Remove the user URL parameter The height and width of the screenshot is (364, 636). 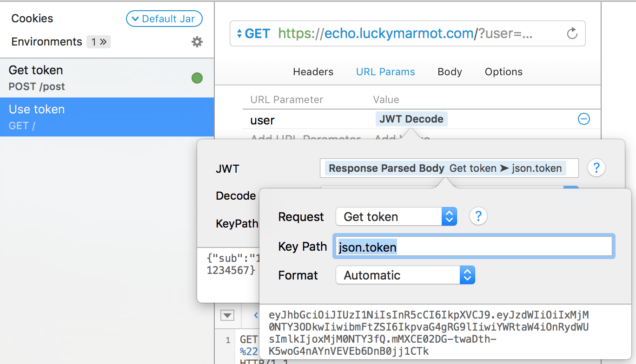click(x=583, y=119)
